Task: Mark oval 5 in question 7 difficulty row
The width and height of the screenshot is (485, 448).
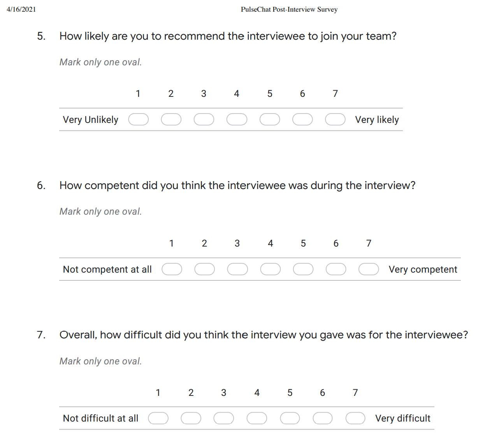Action: pos(290,418)
